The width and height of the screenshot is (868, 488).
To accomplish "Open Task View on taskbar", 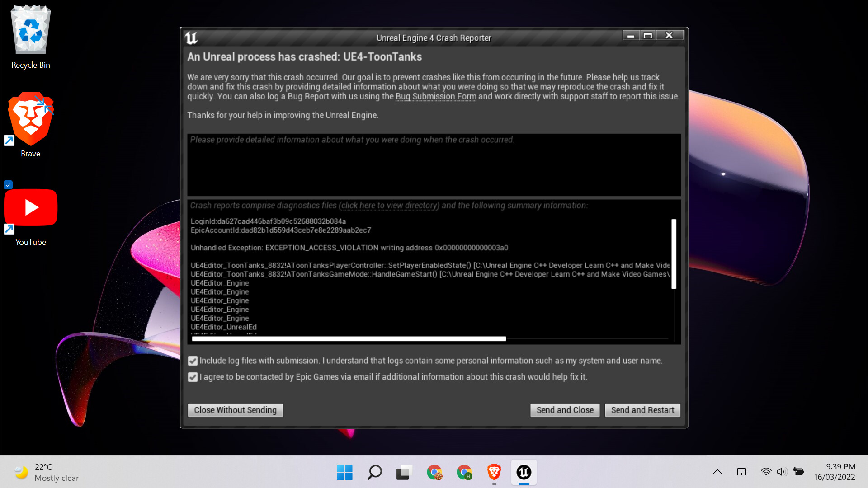I will pos(404,472).
